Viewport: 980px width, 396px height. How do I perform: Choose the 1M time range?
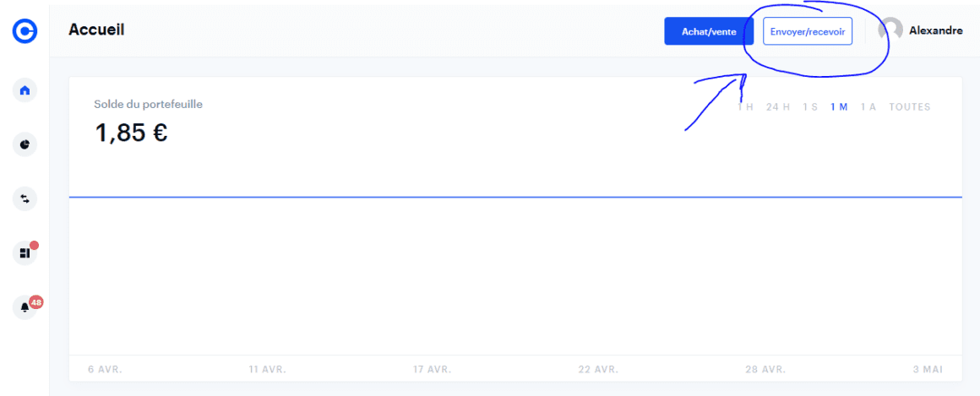839,107
